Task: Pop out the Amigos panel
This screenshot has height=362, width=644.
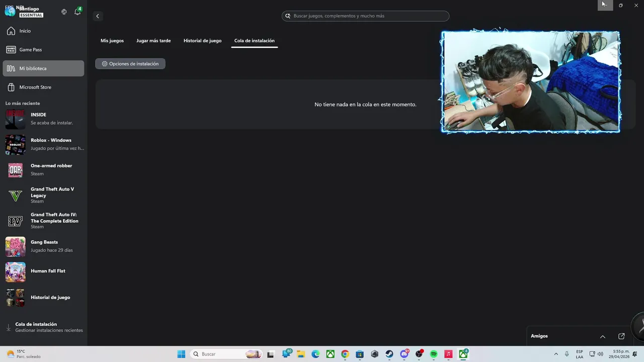Action: (x=621, y=336)
